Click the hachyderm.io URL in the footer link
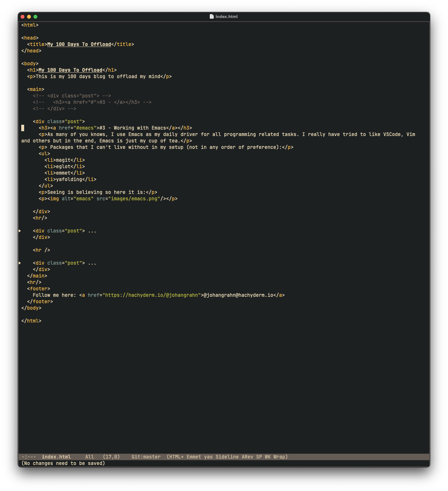The height and width of the screenshot is (491, 448). [151, 295]
